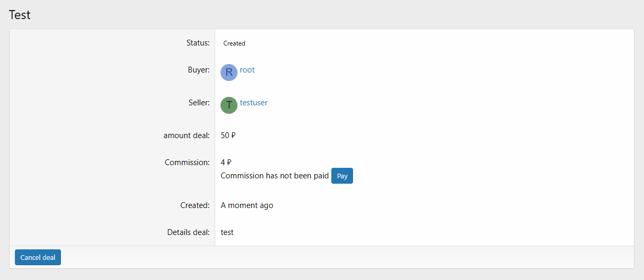Click the blue R avatar for root
This screenshot has height=280, width=644.
[229, 73]
